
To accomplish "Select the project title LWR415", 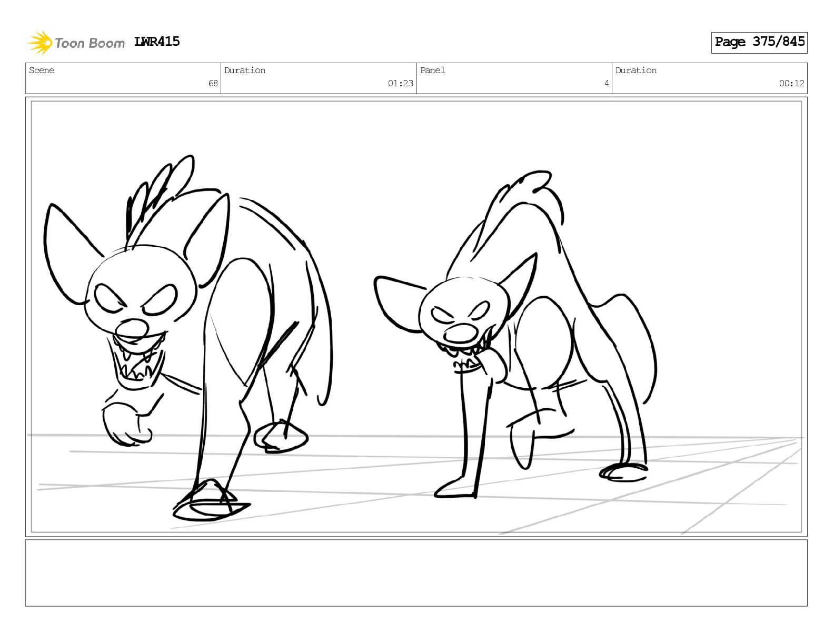I will [x=157, y=42].
